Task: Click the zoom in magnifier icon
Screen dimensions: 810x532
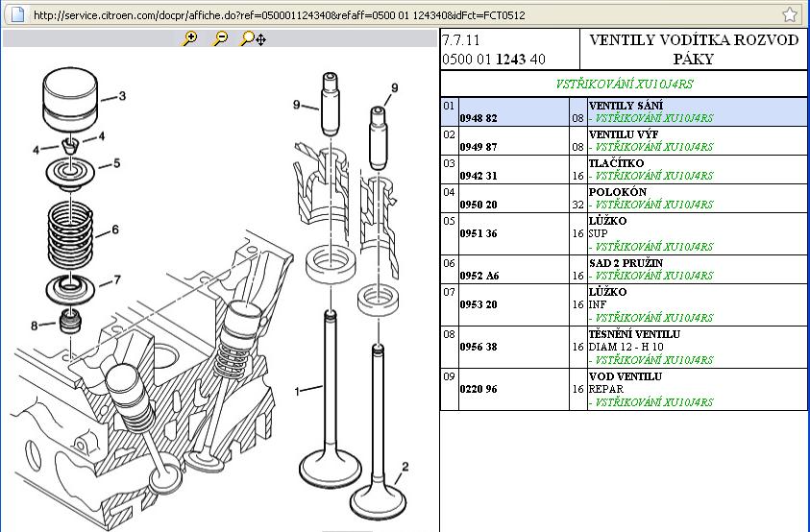Action: [189, 38]
